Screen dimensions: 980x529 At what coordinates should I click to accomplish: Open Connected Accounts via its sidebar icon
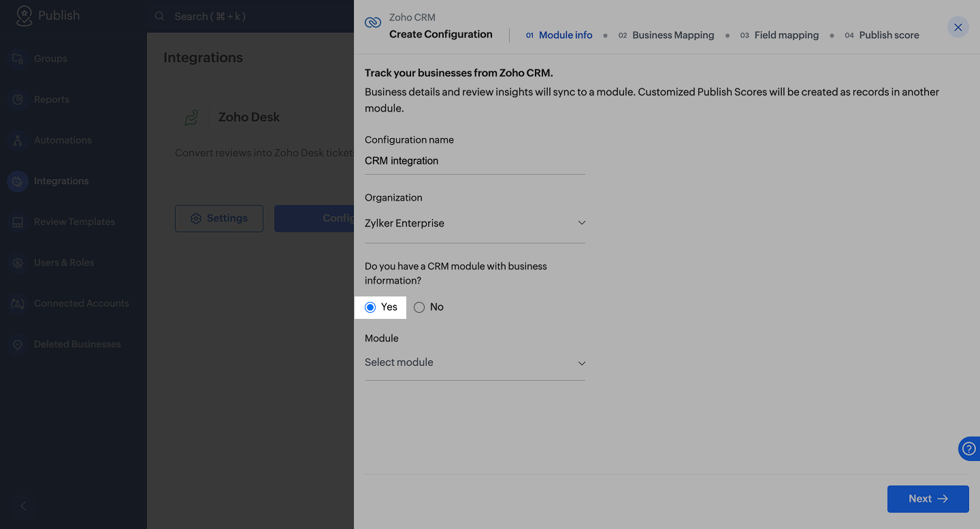pos(18,303)
